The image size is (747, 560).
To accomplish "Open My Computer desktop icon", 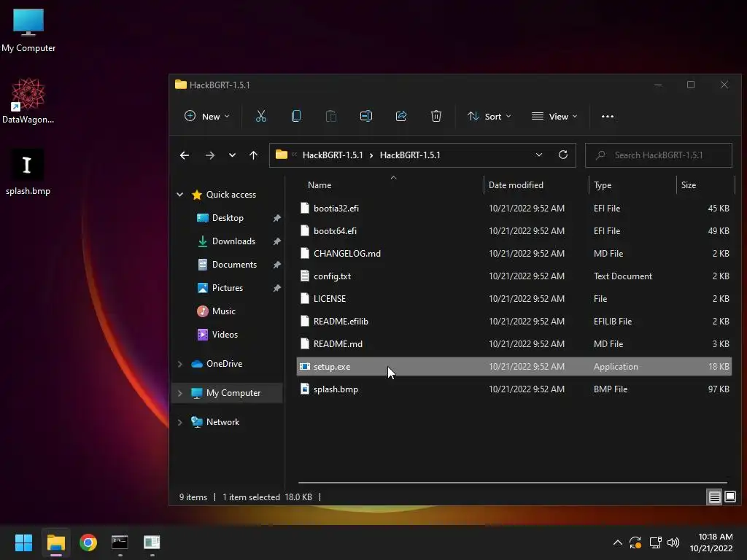I will [28, 31].
